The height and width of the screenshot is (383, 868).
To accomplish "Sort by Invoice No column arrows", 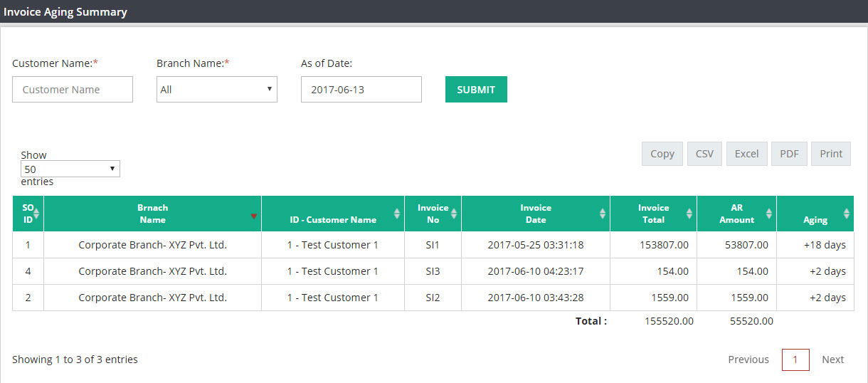I will (454, 214).
